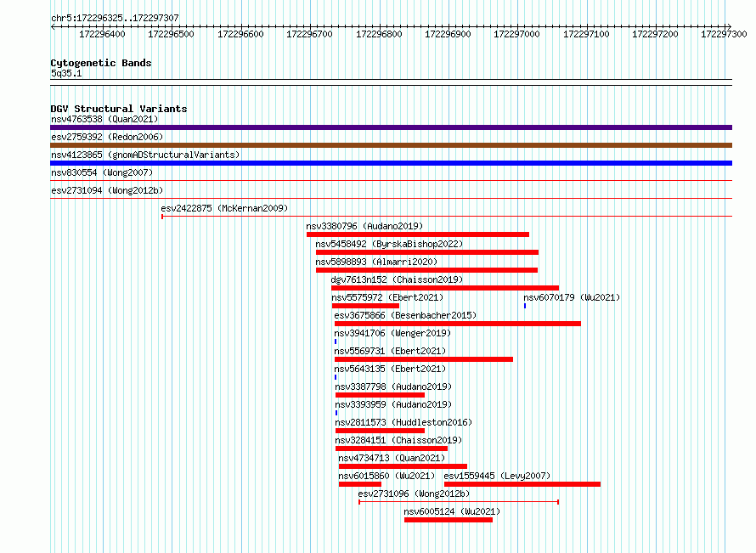Select the red bar under esv3675866

(458, 324)
